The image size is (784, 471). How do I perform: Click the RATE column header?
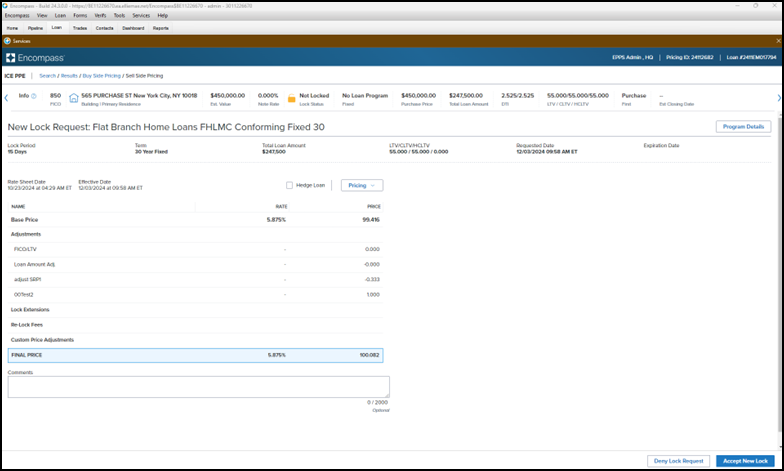point(282,206)
